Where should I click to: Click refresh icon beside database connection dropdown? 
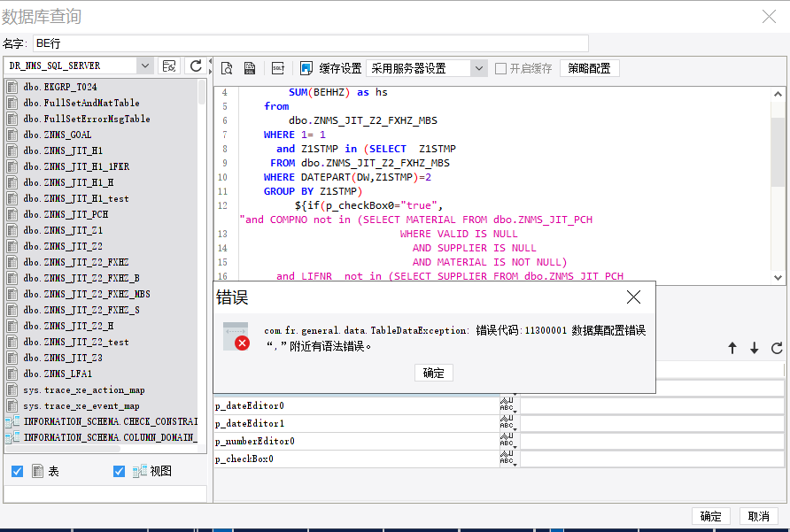pyautogui.click(x=196, y=66)
